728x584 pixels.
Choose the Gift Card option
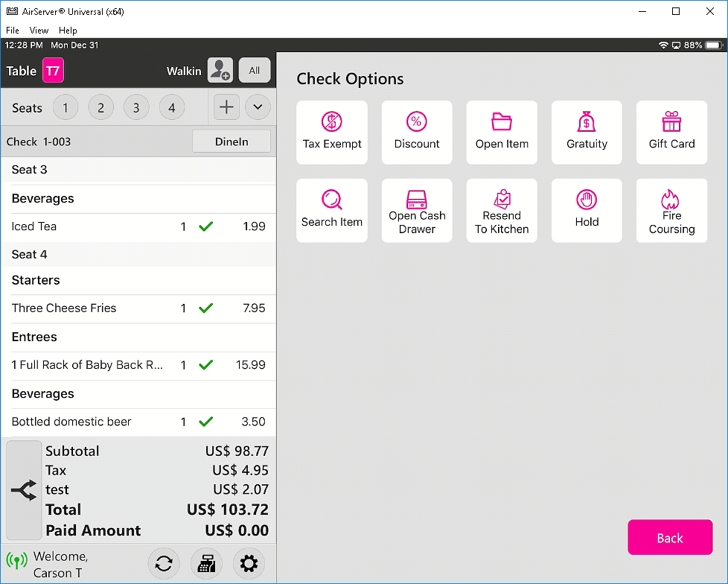671,132
